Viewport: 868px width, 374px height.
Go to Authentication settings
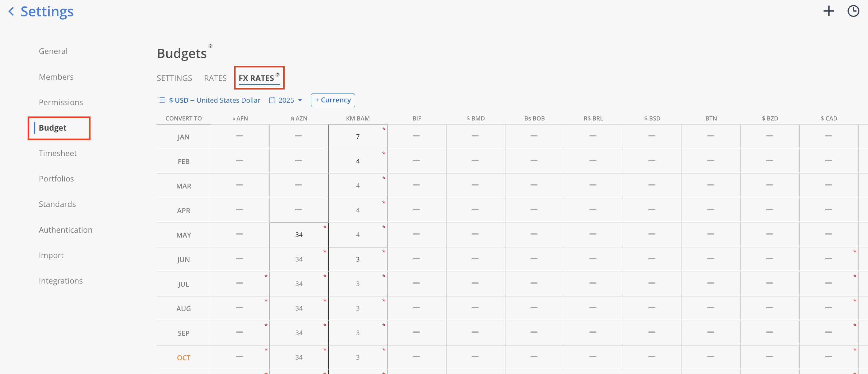pyautogui.click(x=65, y=230)
